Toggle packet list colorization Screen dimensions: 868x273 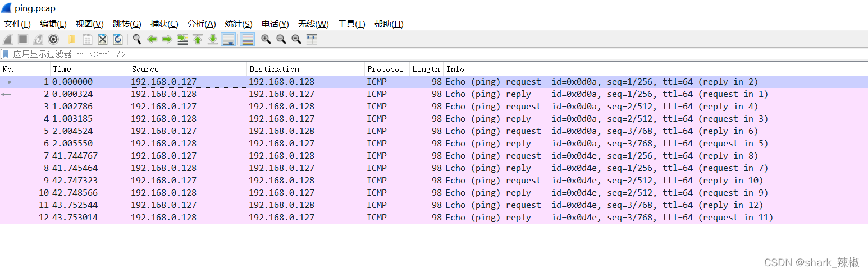[247, 39]
